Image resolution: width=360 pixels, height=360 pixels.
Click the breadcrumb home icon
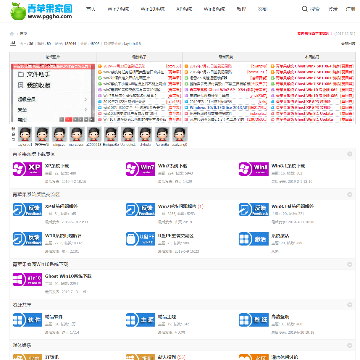coord(12,34)
